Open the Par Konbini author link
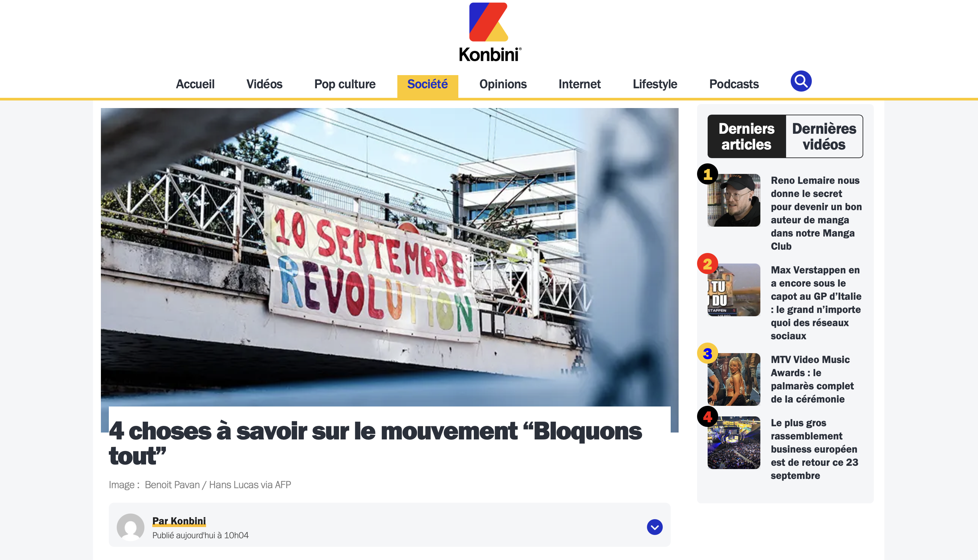Screen dimensions: 978x560 coord(179,521)
